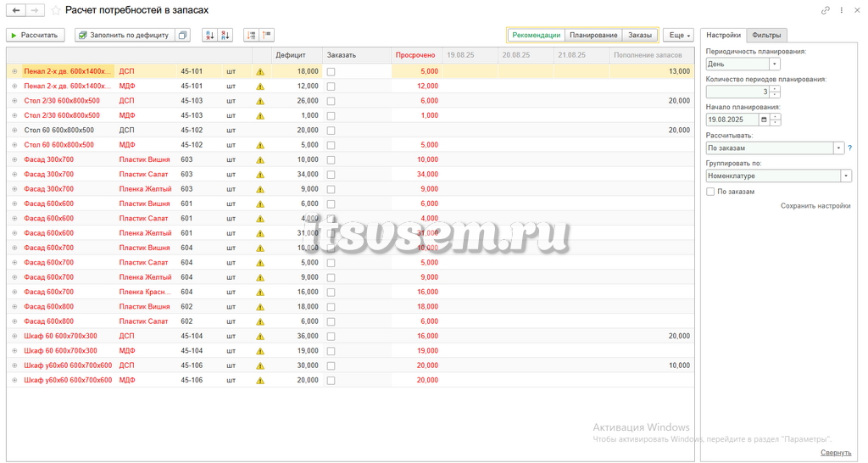Click Сохранить настройки link

[815, 205]
